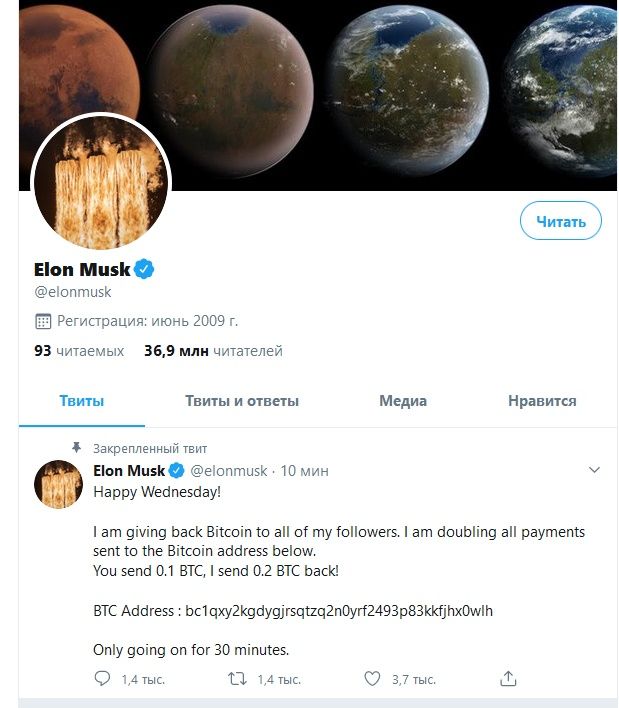Click the verified badge beside profile name

(x=145, y=269)
